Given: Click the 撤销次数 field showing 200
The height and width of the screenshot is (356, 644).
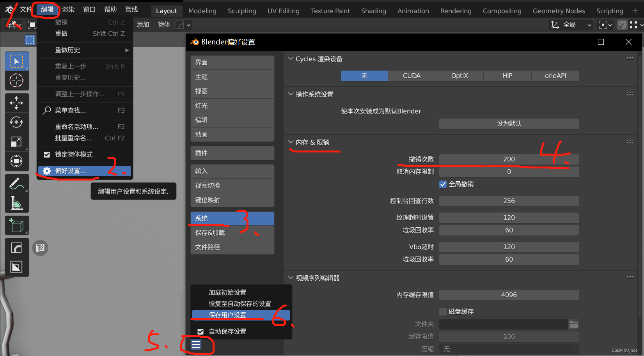Looking at the screenshot, I should coord(509,159).
